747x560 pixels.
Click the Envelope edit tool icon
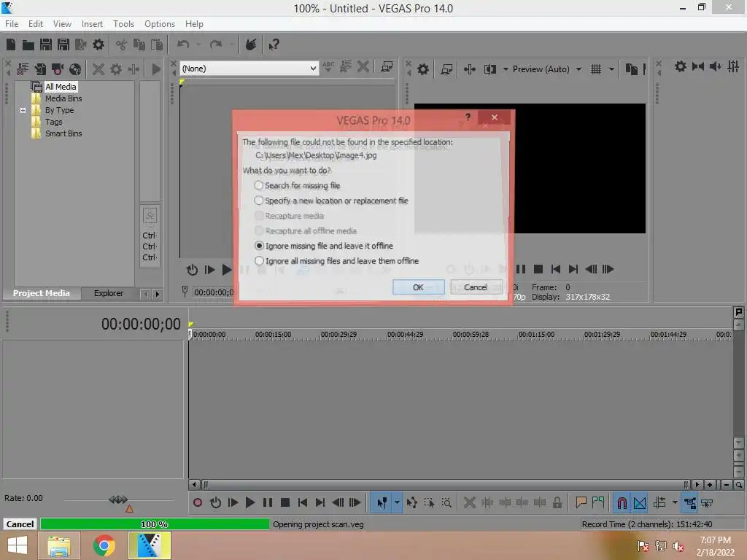(412, 502)
